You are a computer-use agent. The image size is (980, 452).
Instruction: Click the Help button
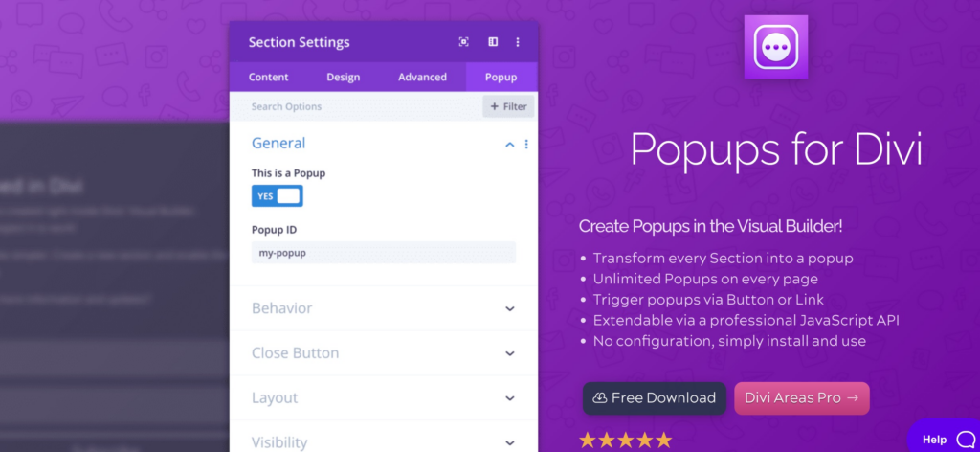click(x=945, y=437)
